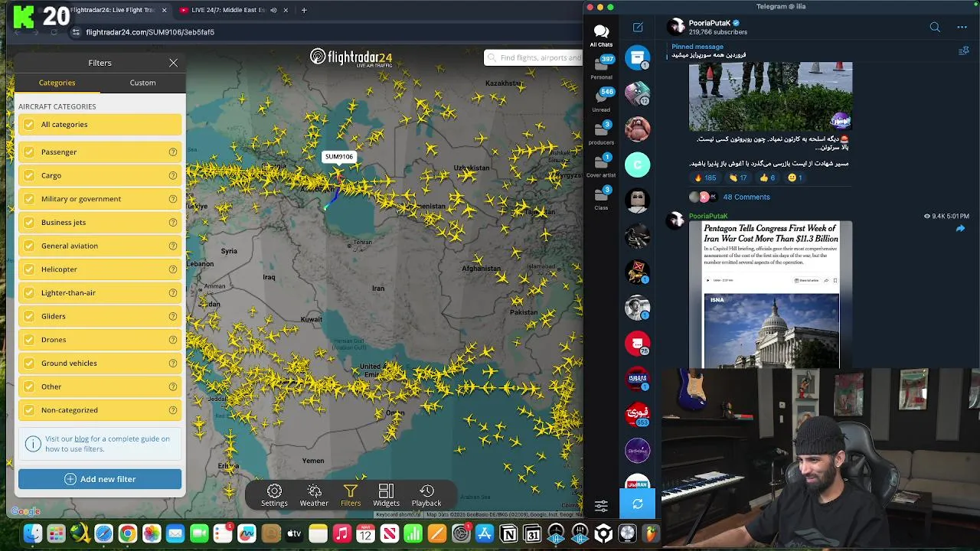Open help icon for Business jets
This screenshot has width=980, height=551.
(173, 223)
